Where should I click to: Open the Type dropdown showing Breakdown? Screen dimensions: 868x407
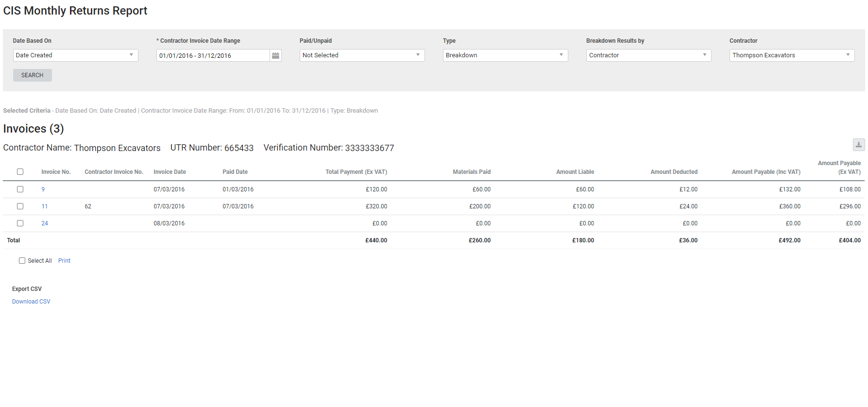505,55
